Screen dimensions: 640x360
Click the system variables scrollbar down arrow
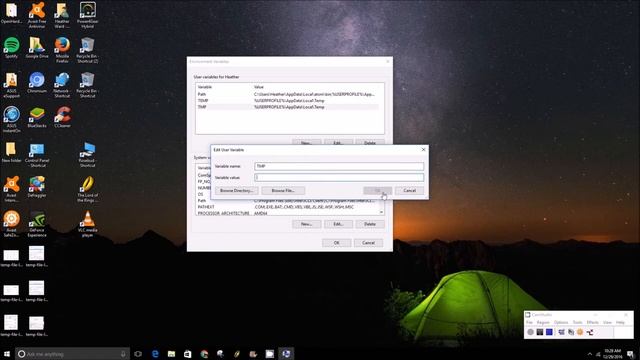click(381, 212)
